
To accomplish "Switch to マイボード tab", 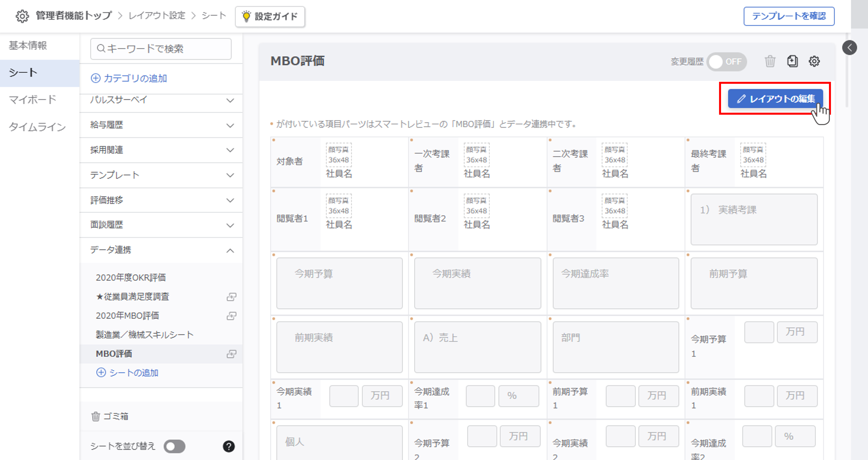I will [32, 100].
